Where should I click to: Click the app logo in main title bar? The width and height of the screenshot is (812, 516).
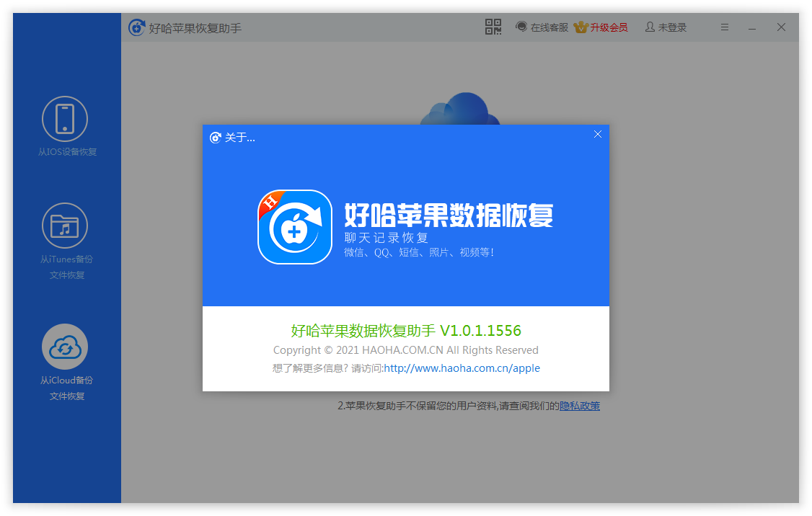(137, 27)
